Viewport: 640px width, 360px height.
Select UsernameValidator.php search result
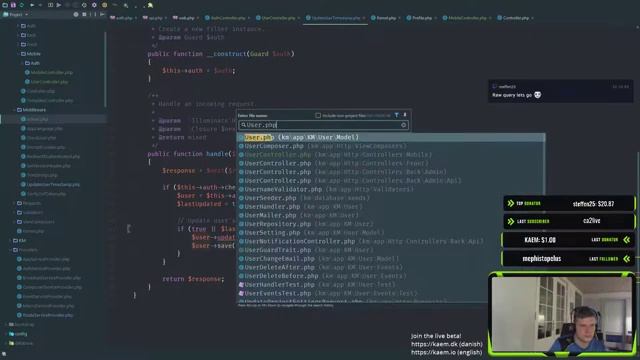point(391,189)
